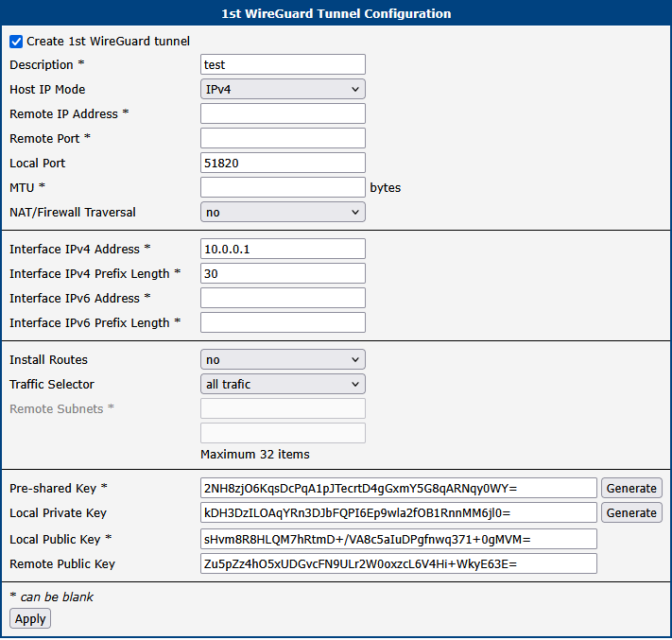Open the Host IP Mode dropdown
This screenshot has width=672, height=640.
pos(283,89)
